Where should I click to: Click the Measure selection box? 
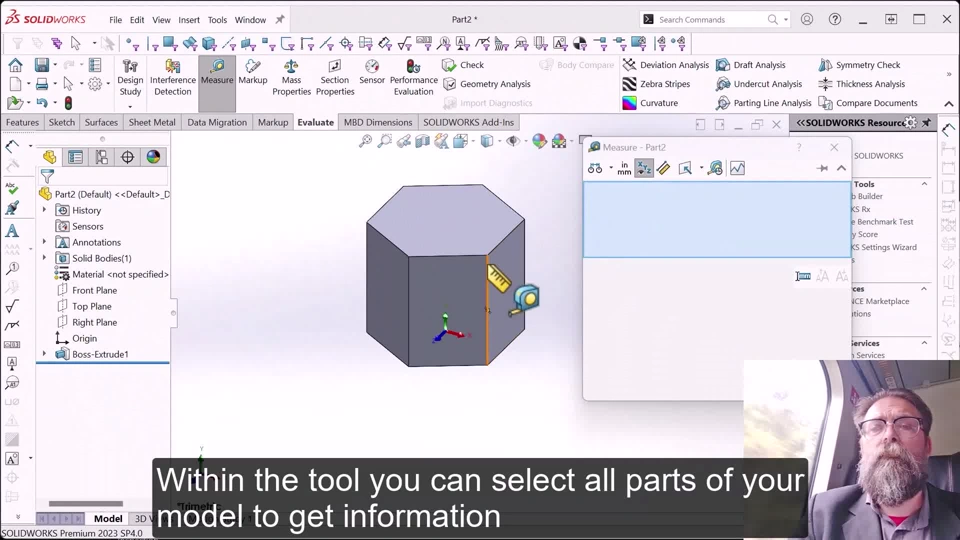click(717, 220)
